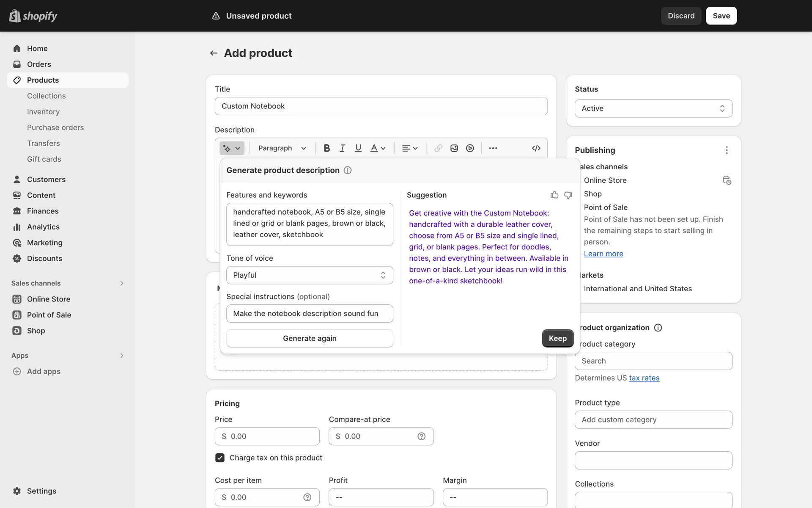Click the Generate again button
The width and height of the screenshot is (812, 508).
(310, 338)
